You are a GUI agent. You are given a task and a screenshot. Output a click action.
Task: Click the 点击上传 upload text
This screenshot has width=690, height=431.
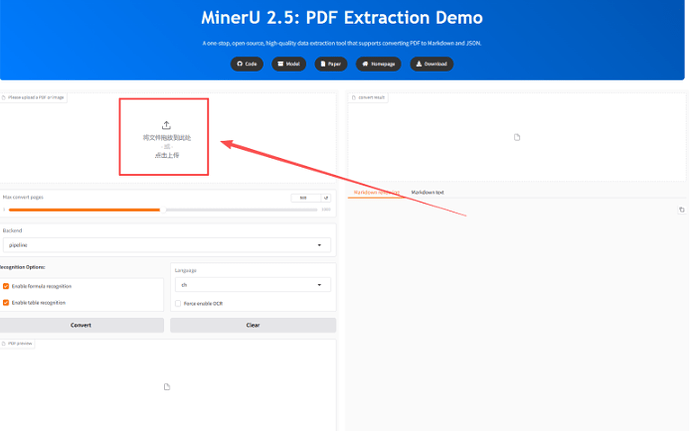click(x=167, y=155)
